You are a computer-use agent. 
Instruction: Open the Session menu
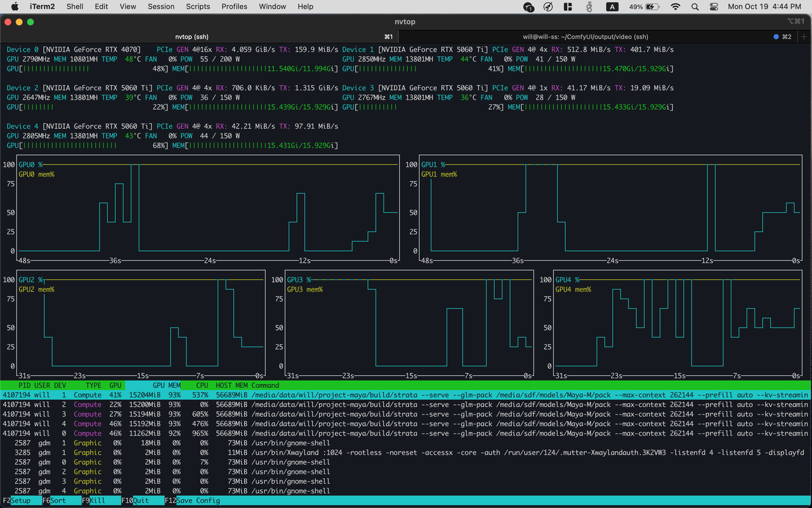point(161,6)
